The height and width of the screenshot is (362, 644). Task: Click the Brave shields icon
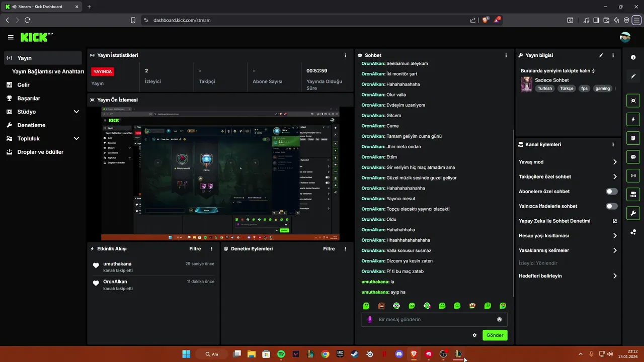486,20
